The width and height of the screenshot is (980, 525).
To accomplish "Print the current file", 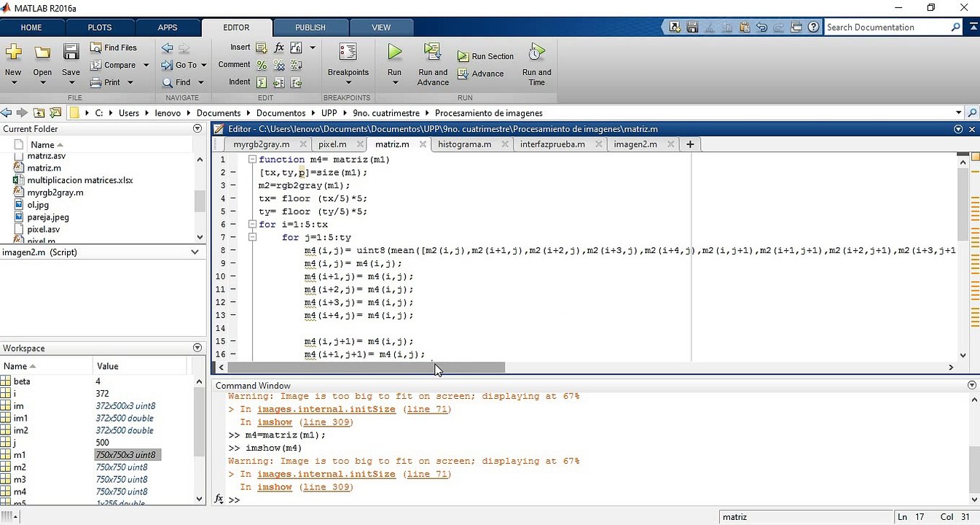I will click(106, 82).
